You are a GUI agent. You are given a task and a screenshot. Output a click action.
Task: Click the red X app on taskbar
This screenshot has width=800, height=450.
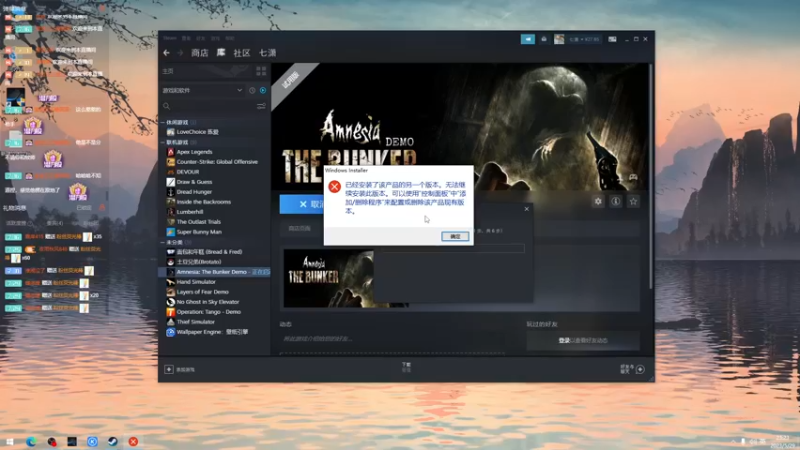tap(133, 441)
